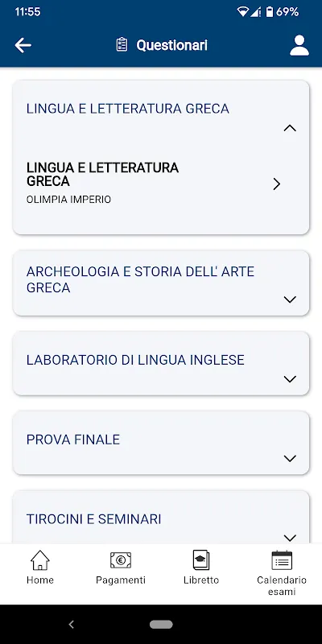Image resolution: width=322 pixels, height=644 pixels.
Task: Open Libretto graduation book icon
Action: 201,560
